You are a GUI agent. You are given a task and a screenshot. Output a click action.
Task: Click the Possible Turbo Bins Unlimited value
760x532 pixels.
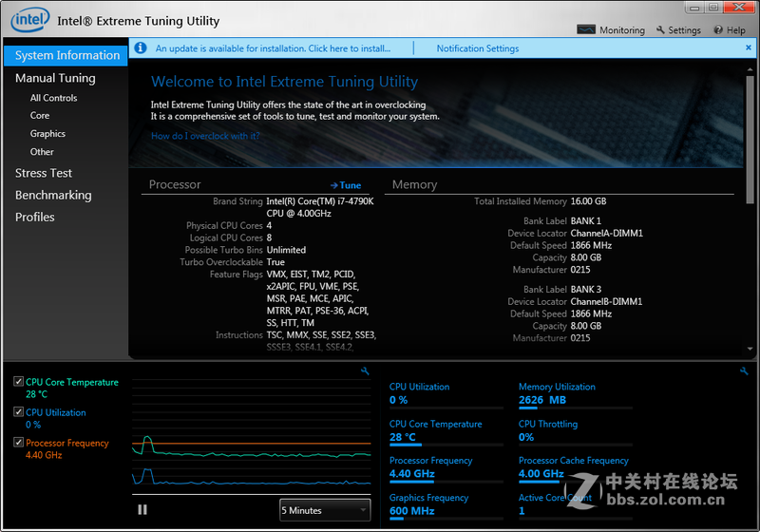tap(286, 250)
